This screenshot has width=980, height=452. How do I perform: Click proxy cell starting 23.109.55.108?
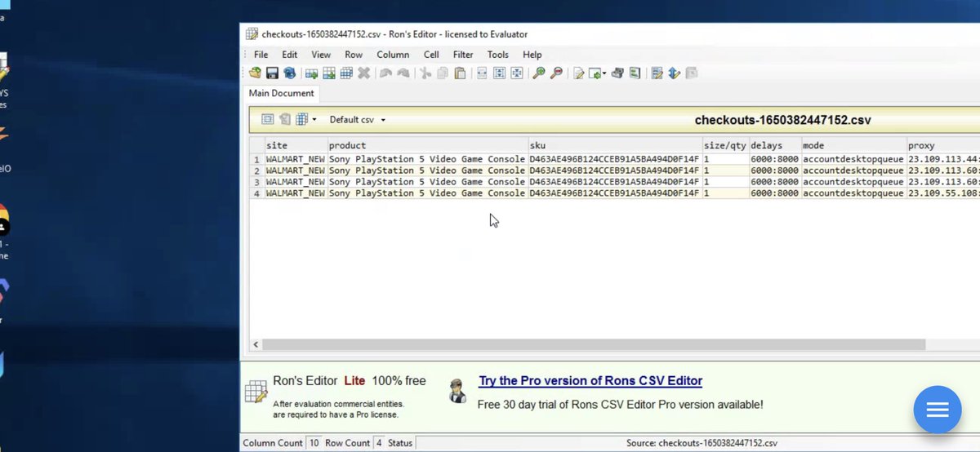(x=942, y=193)
